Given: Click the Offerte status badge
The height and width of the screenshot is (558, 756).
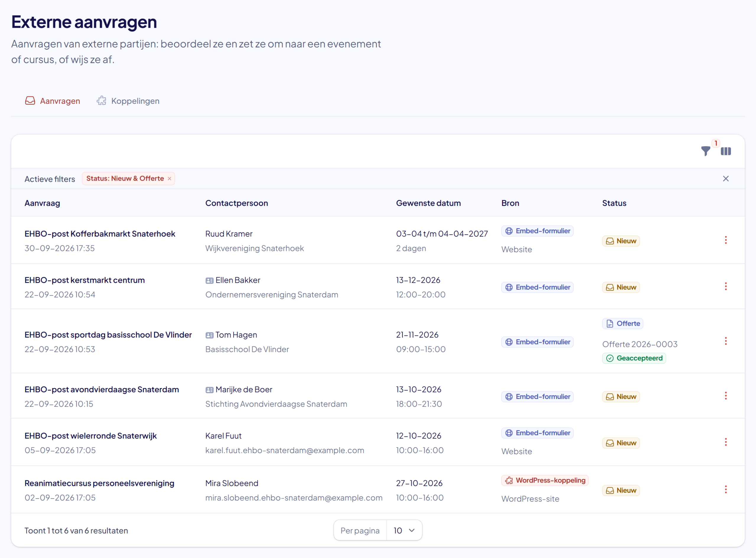Looking at the screenshot, I should 623,324.
